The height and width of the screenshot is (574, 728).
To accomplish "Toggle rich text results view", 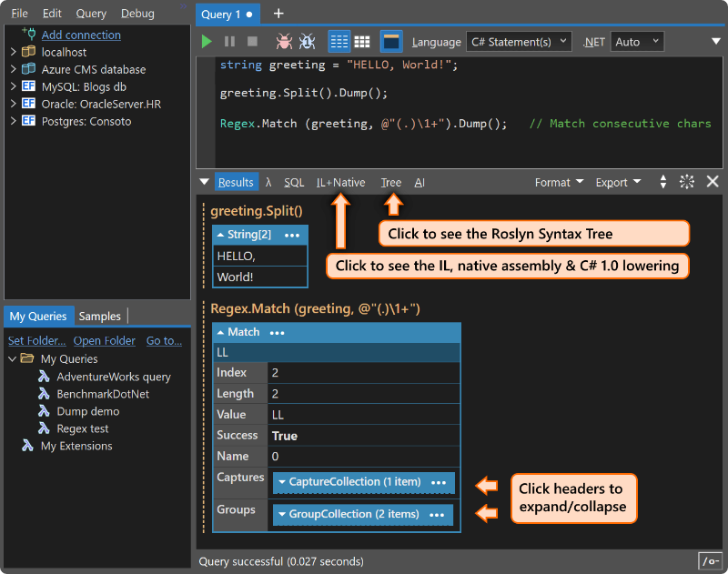I will click(339, 42).
